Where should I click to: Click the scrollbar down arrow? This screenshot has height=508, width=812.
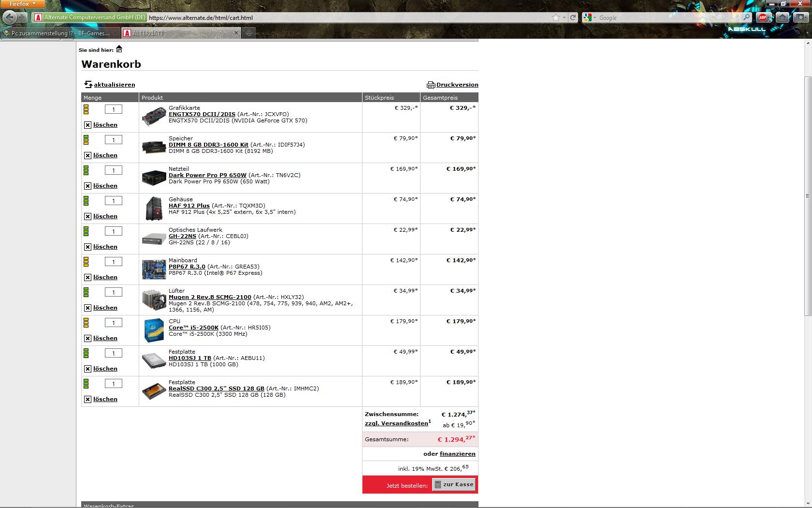[x=808, y=504]
